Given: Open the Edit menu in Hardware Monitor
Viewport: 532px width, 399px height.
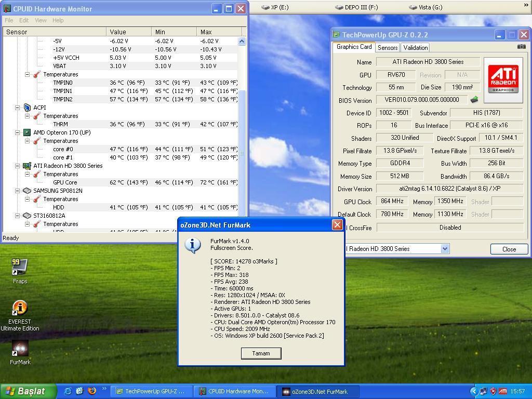Looking at the screenshot, I should pyautogui.click(x=24, y=20).
